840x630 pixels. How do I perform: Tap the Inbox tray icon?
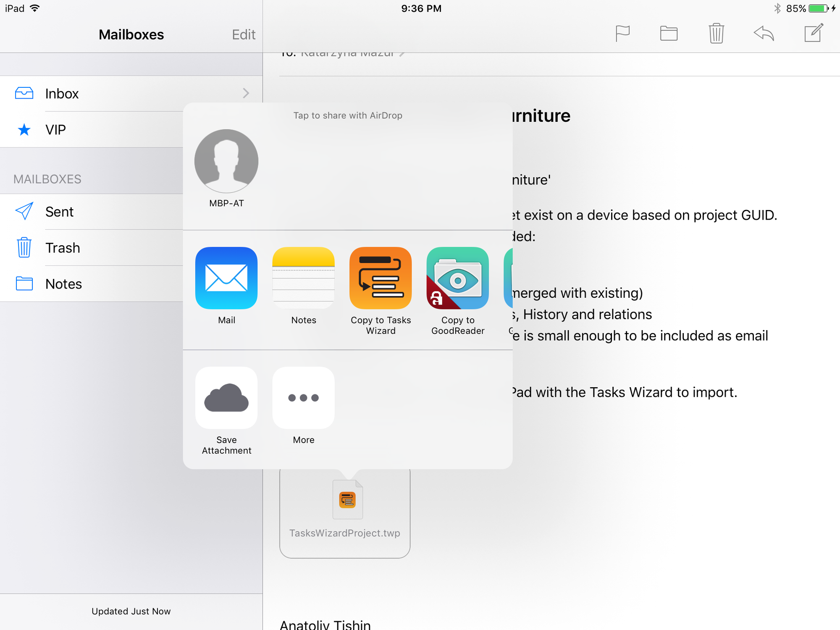tap(24, 93)
